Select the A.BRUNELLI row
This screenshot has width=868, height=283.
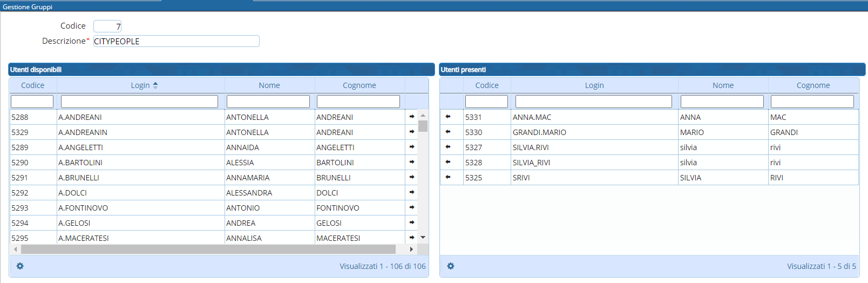pos(140,178)
